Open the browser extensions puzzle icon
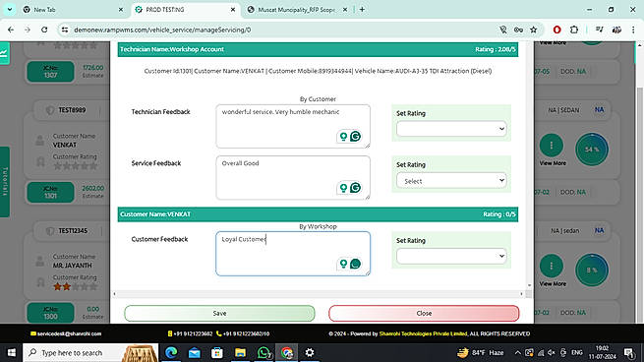This screenshot has height=362, width=644. click(574, 30)
